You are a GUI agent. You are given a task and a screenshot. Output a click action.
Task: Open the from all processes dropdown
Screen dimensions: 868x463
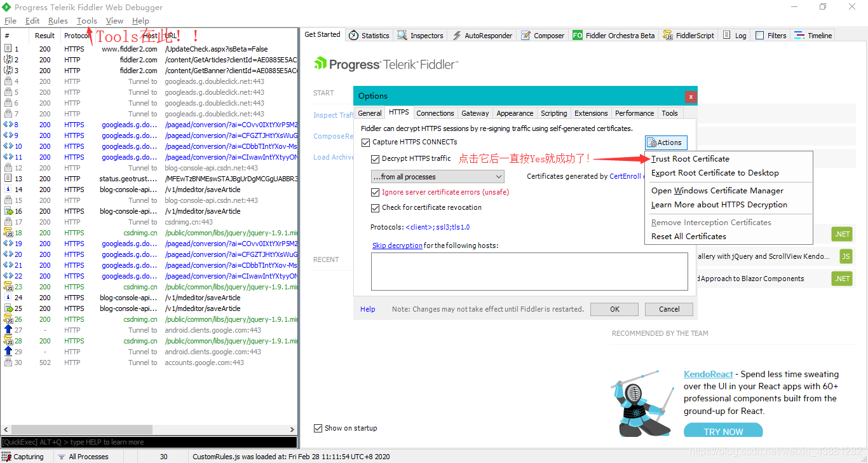pyautogui.click(x=438, y=177)
